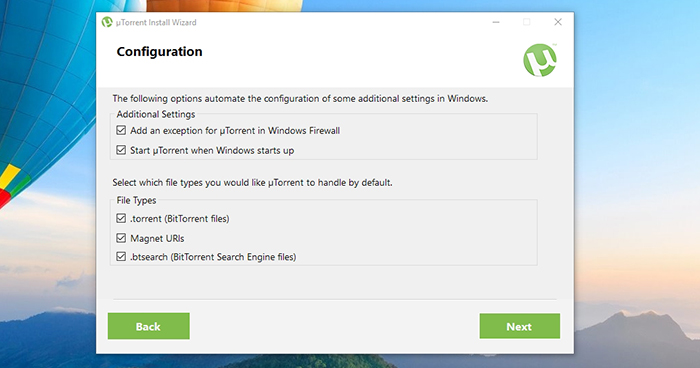Uncheck Windows Firewall exception checkbox
700x368 pixels.
coord(121,130)
